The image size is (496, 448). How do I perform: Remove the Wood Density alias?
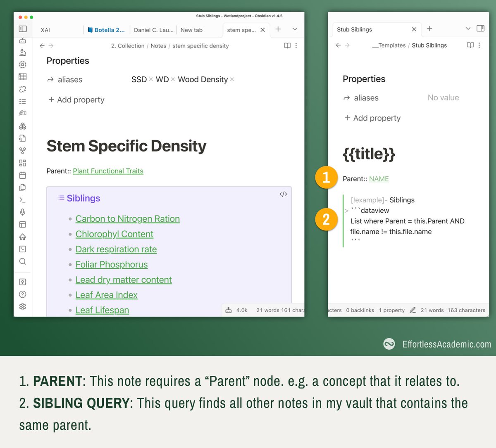(x=232, y=79)
